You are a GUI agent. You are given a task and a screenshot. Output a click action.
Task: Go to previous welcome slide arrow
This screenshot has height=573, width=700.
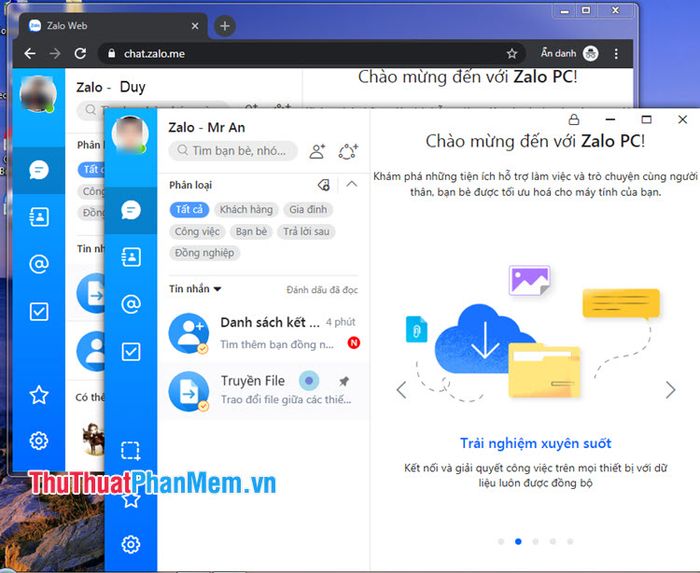pyautogui.click(x=401, y=390)
